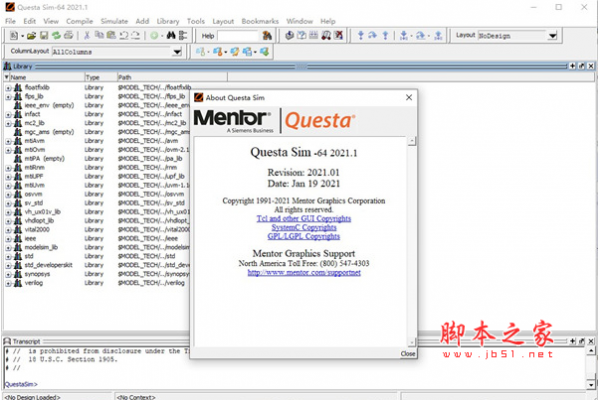Click the search binoculars beside the Help field
The width and height of the screenshot is (600, 400).
pos(267,36)
